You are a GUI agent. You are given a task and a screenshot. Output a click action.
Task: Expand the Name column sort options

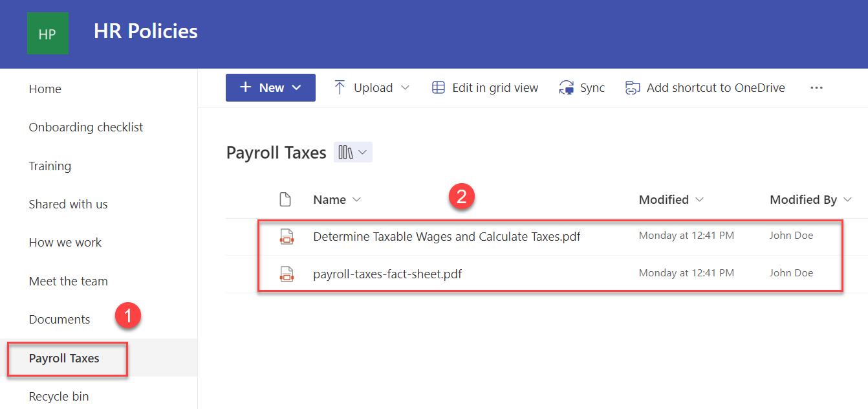358,199
